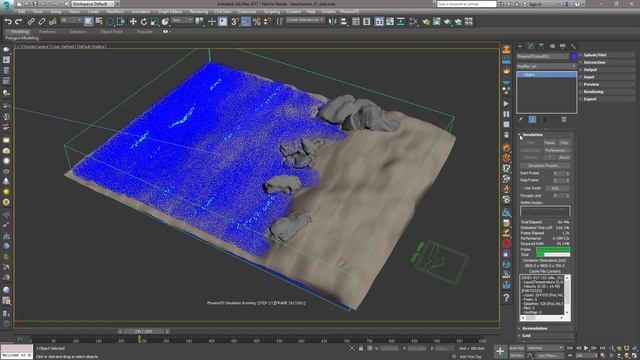Click the Phoenix toolbar pause icon
This screenshot has width=640, height=360.
(x=506, y=114)
